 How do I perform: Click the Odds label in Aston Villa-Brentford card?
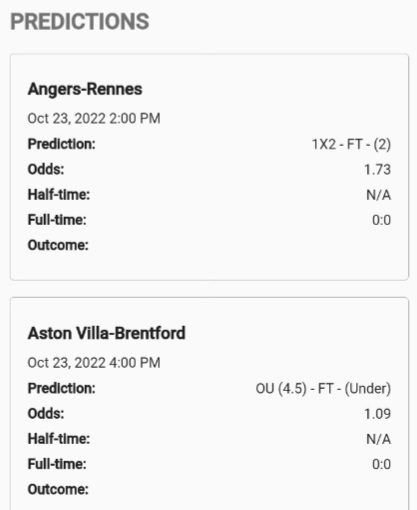(46, 414)
